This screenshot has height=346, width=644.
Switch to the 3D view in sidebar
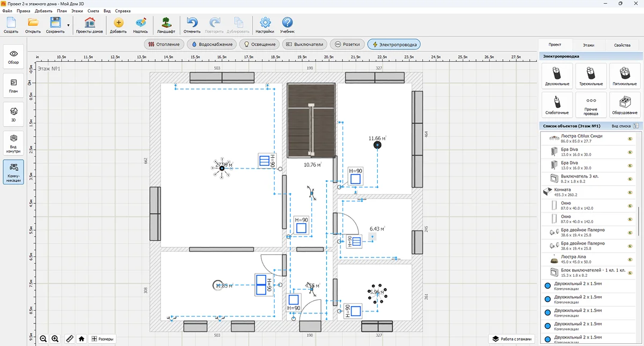pyautogui.click(x=13, y=114)
